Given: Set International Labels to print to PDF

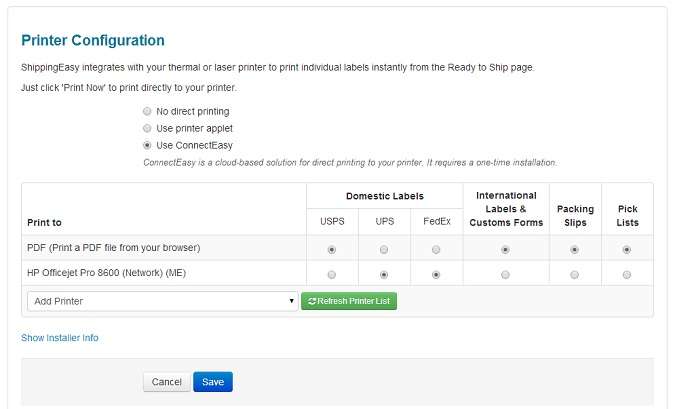Looking at the screenshot, I should point(505,248).
